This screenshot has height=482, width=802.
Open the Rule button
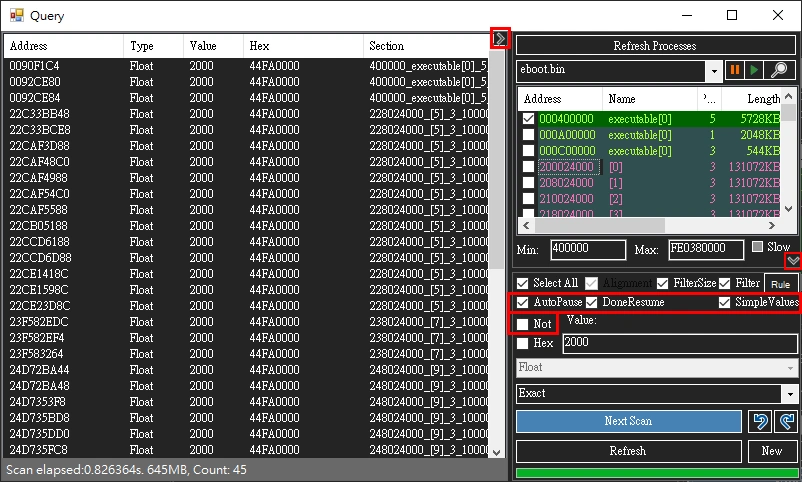click(x=781, y=284)
